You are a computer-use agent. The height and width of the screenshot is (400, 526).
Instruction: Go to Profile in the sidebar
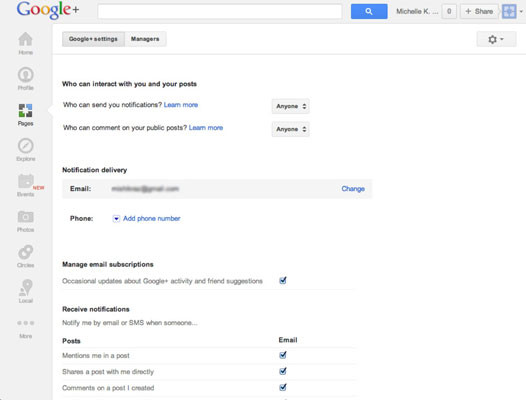coord(25,75)
